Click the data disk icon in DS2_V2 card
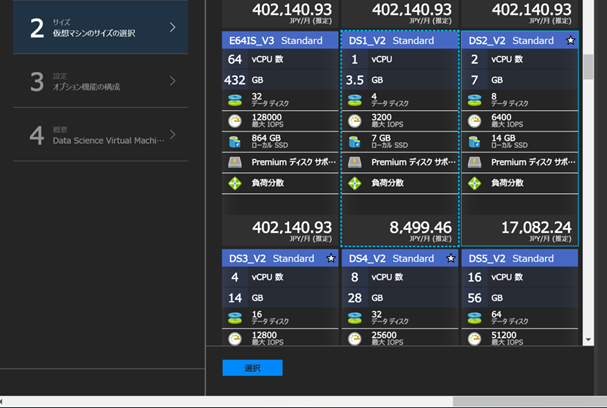 (x=475, y=100)
